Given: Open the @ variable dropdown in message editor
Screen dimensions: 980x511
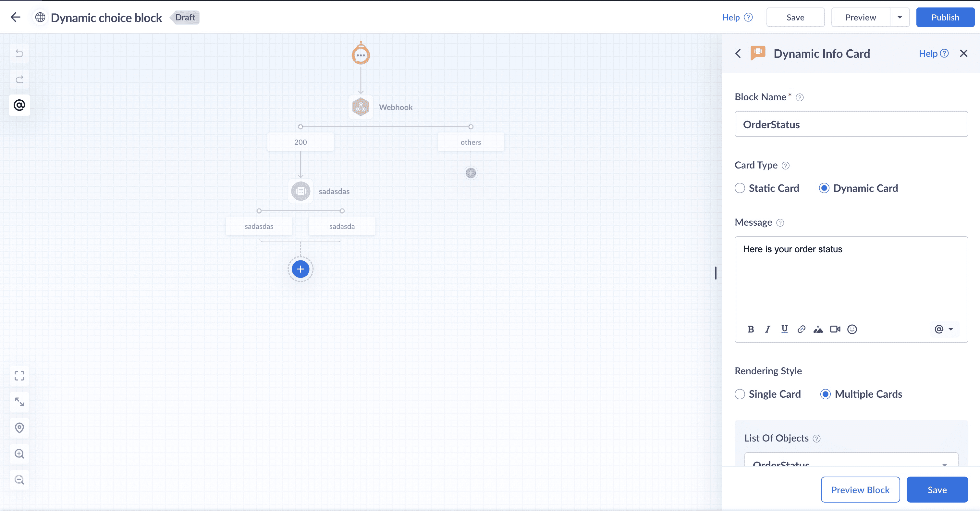Looking at the screenshot, I should pos(944,329).
